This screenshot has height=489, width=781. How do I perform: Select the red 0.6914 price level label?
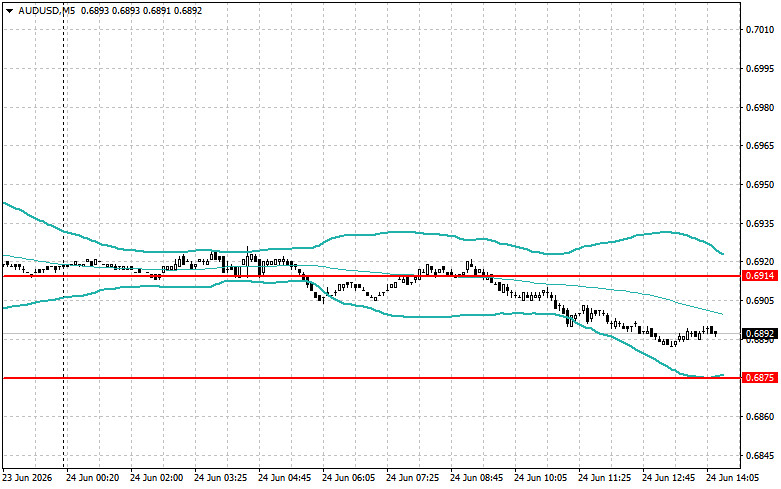[x=759, y=276]
